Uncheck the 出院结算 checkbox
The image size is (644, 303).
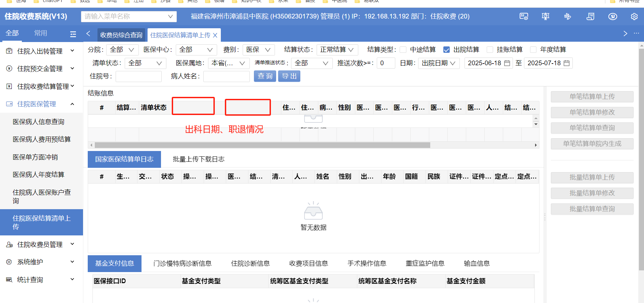point(446,50)
